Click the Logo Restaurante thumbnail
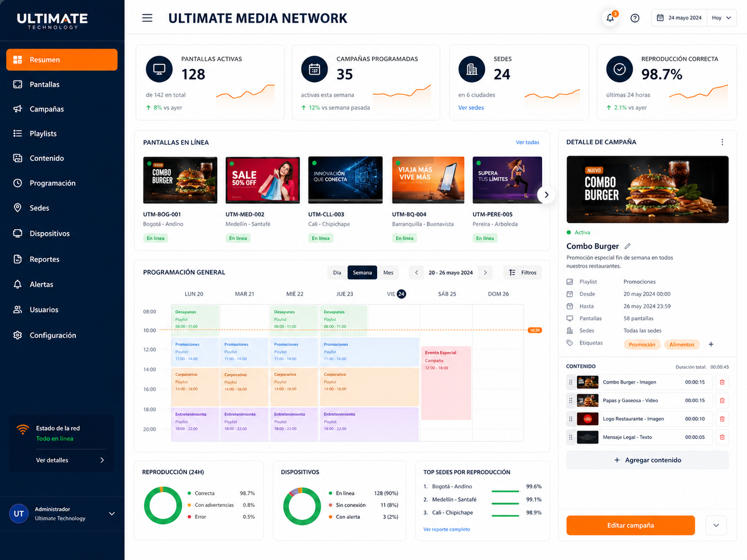747x560 pixels. (588, 419)
